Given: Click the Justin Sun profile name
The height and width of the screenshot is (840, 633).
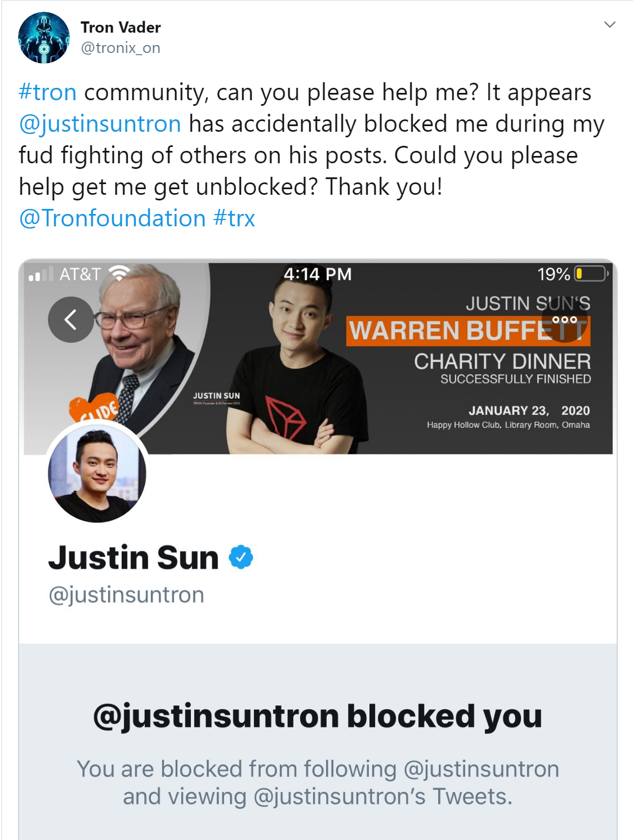Looking at the screenshot, I should [x=133, y=558].
